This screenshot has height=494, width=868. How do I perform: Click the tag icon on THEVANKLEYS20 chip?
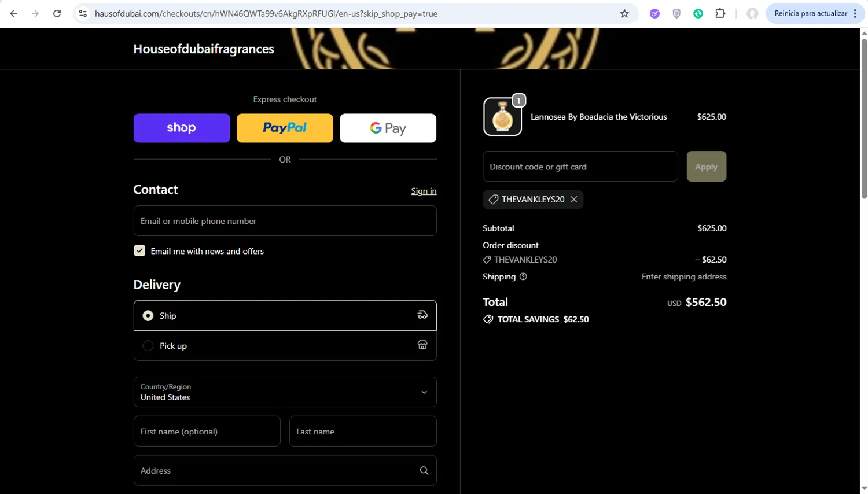click(494, 199)
